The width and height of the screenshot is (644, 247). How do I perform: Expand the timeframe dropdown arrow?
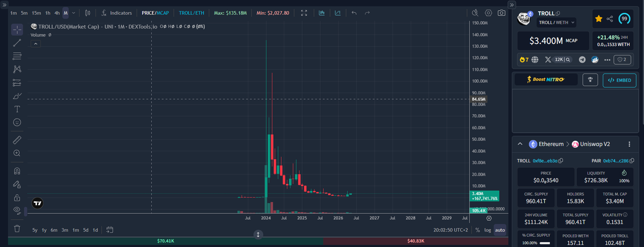click(74, 12)
